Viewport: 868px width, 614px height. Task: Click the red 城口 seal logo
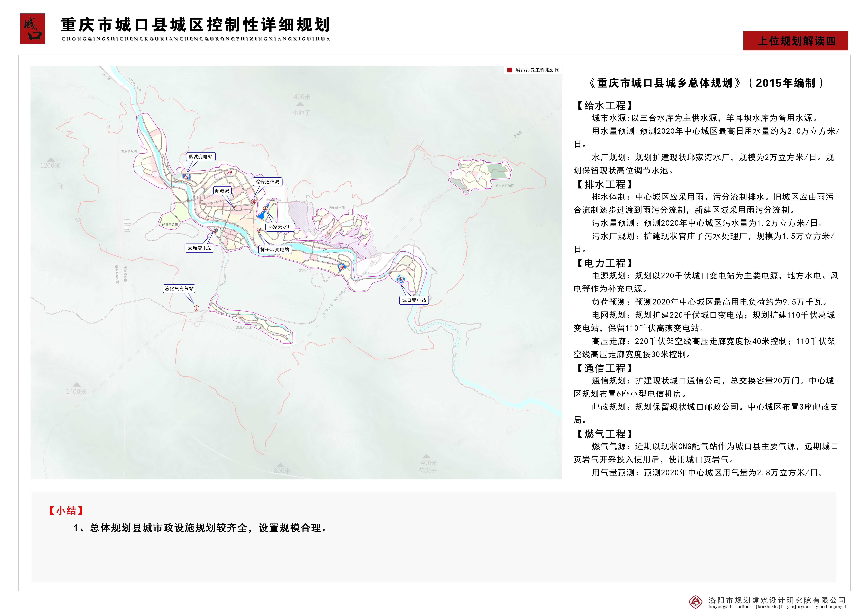point(33,29)
